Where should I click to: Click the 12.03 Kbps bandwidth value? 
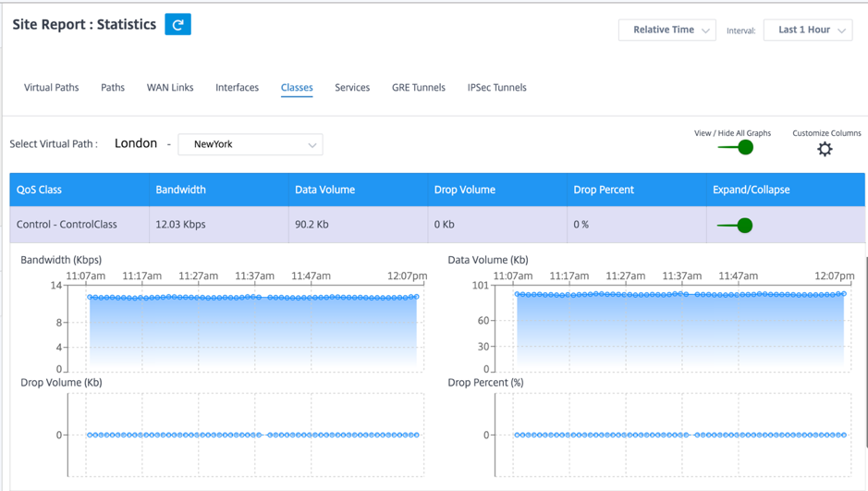180,225
